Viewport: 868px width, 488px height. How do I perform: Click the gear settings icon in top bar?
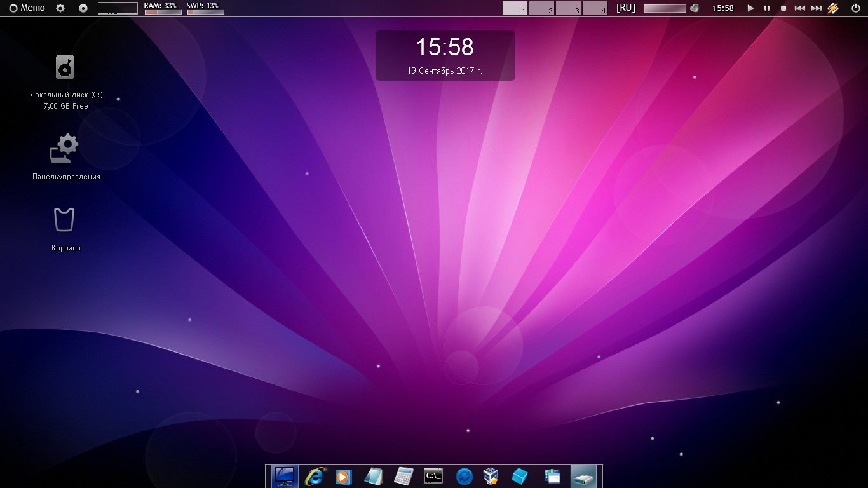60,8
